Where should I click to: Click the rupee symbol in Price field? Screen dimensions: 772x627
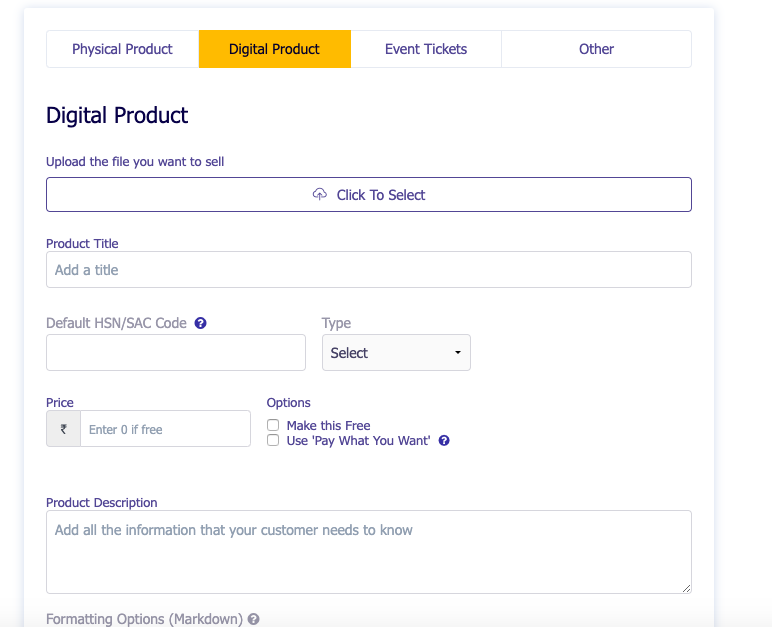pos(64,429)
